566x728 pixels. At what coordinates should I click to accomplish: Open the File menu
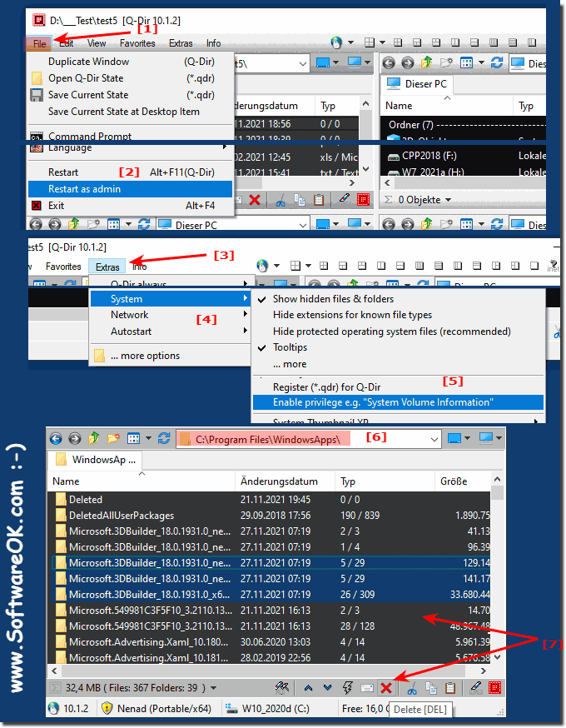click(39, 43)
